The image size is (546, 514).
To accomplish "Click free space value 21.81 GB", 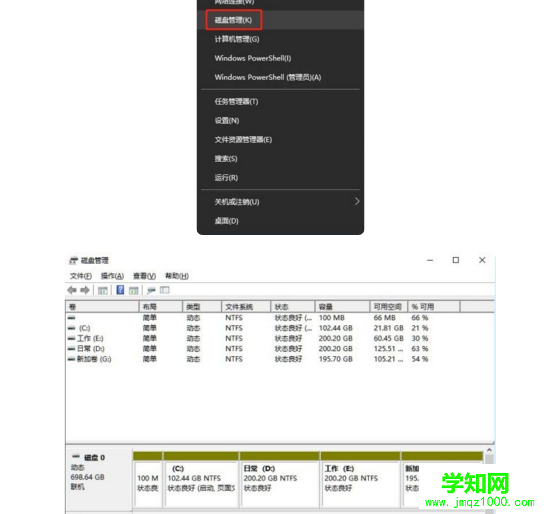I will click(x=389, y=328).
